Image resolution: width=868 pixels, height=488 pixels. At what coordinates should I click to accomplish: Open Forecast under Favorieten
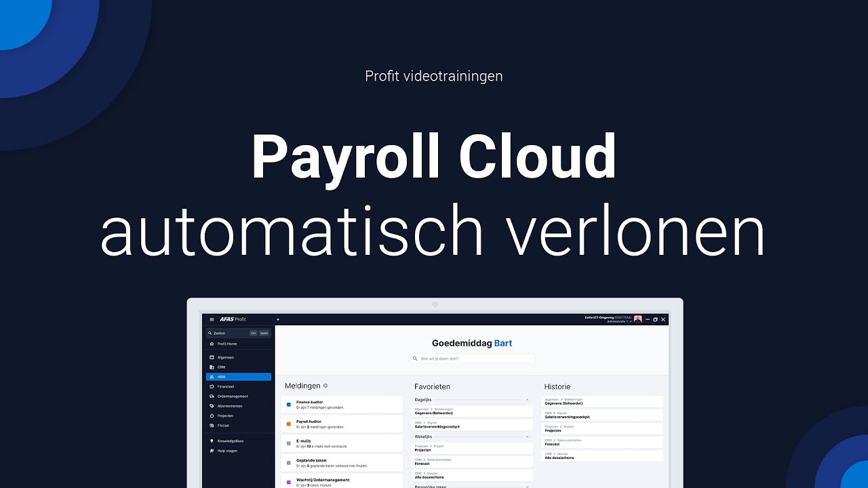coord(473,462)
